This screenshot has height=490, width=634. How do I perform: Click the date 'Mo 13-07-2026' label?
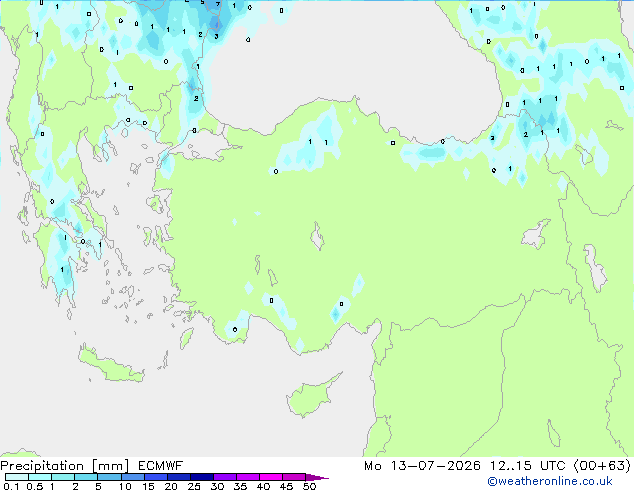pos(422,466)
